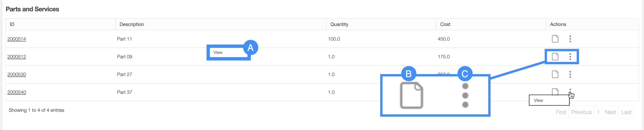Open the document icon for Part 11
The height and width of the screenshot is (130, 644).
[x=555, y=39]
